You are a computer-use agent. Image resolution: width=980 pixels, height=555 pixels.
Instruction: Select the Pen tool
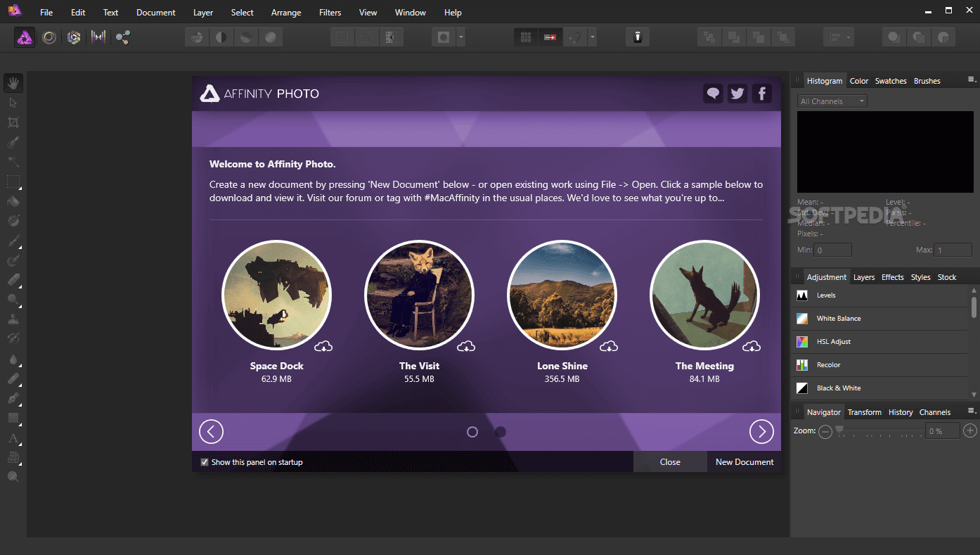(13, 398)
